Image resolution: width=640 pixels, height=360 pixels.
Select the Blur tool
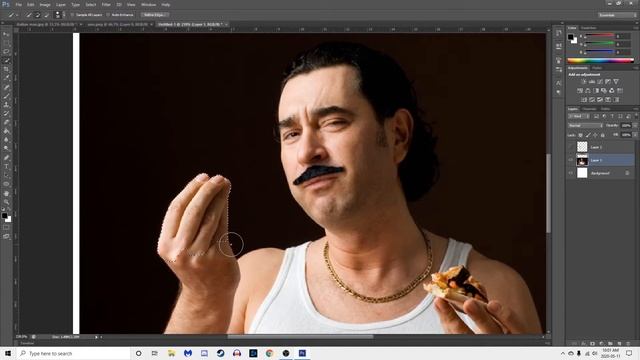(x=6, y=140)
